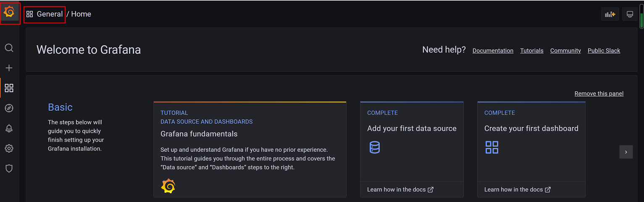Open the Search dashboards magnifier icon
This screenshot has width=644, height=202.
point(9,48)
